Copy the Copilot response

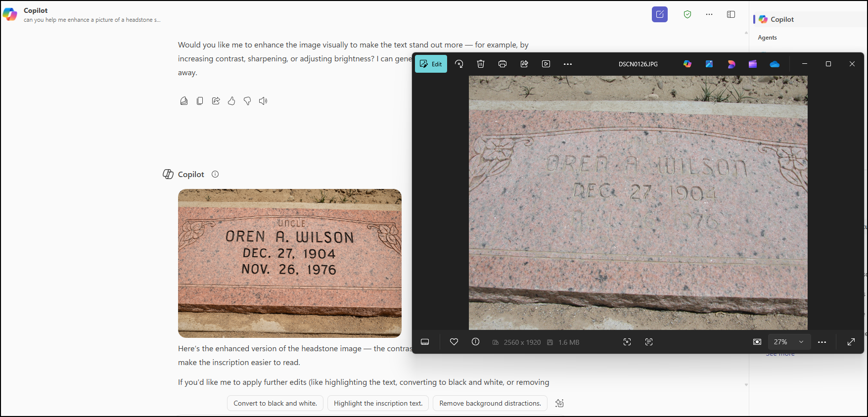click(x=200, y=101)
